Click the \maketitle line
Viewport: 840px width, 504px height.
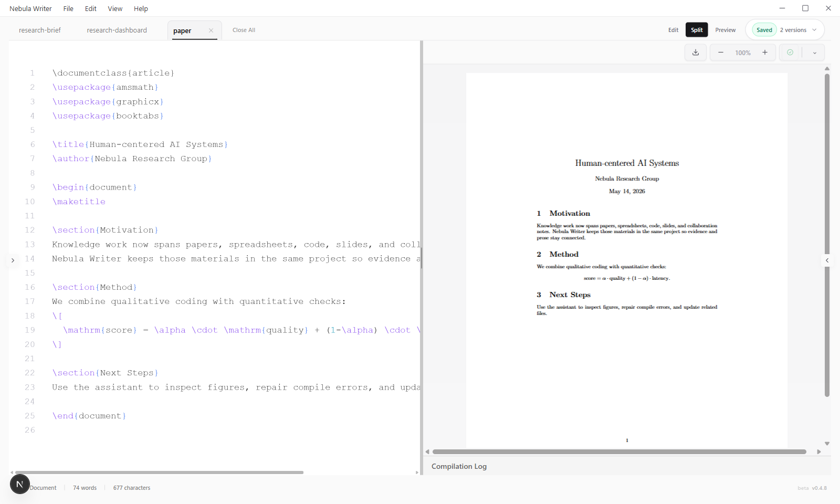click(x=79, y=202)
